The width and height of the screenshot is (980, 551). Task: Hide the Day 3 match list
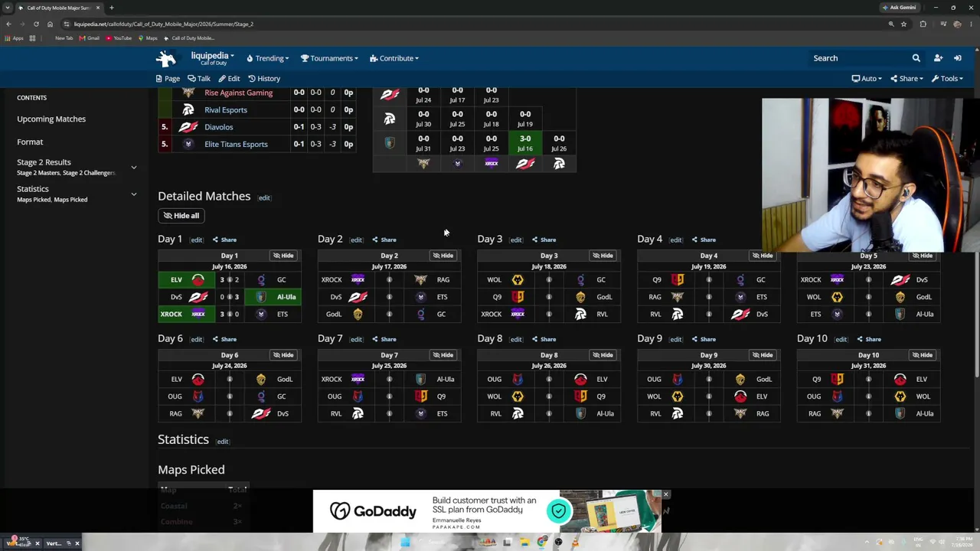coord(603,256)
